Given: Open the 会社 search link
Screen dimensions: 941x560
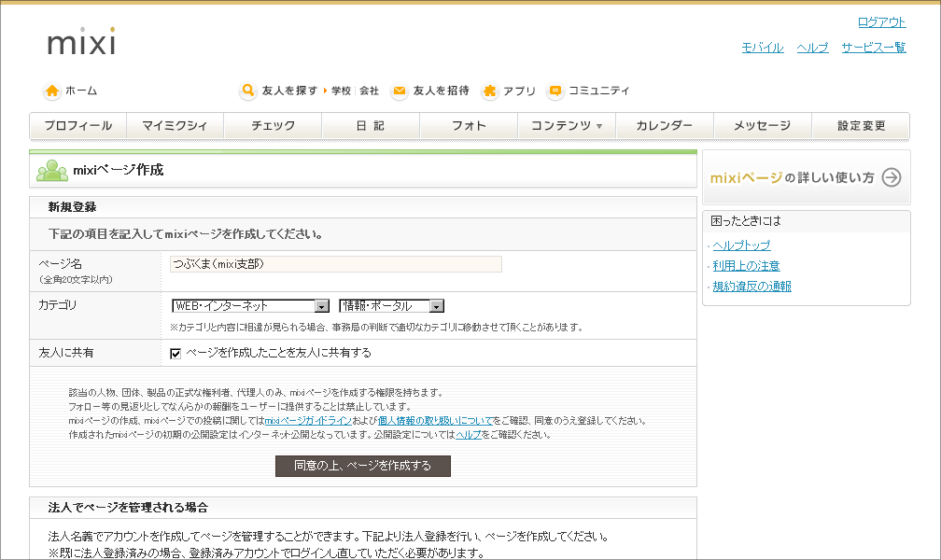Looking at the screenshot, I should [369, 91].
